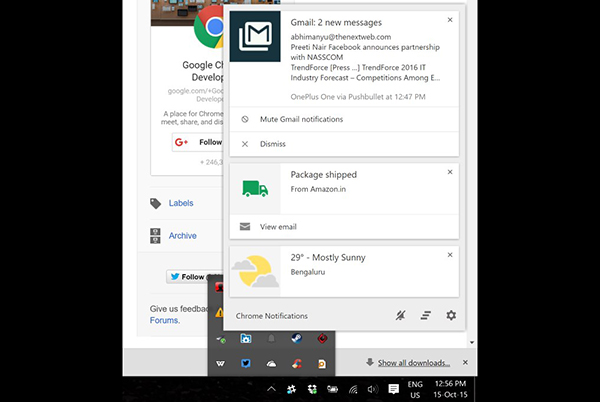The width and height of the screenshot is (600, 402).
Task: Click the ENG US language indicator
Action: click(x=415, y=389)
